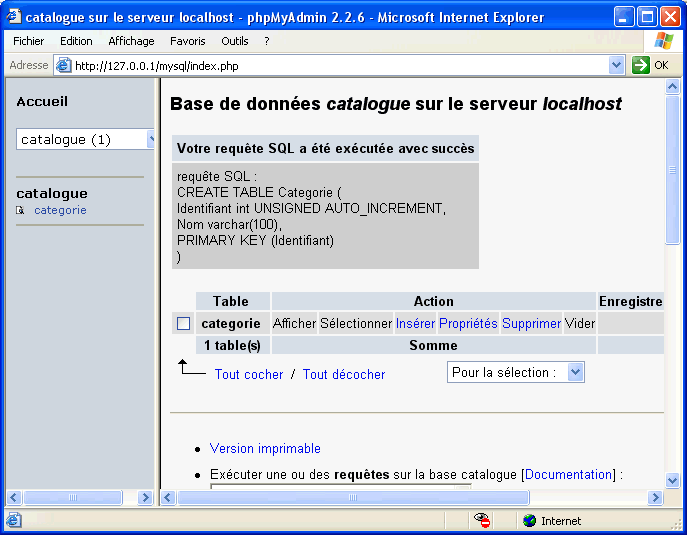Click the Windows flag logo in the menu bar
The image size is (687, 535).
click(x=664, y=41)
